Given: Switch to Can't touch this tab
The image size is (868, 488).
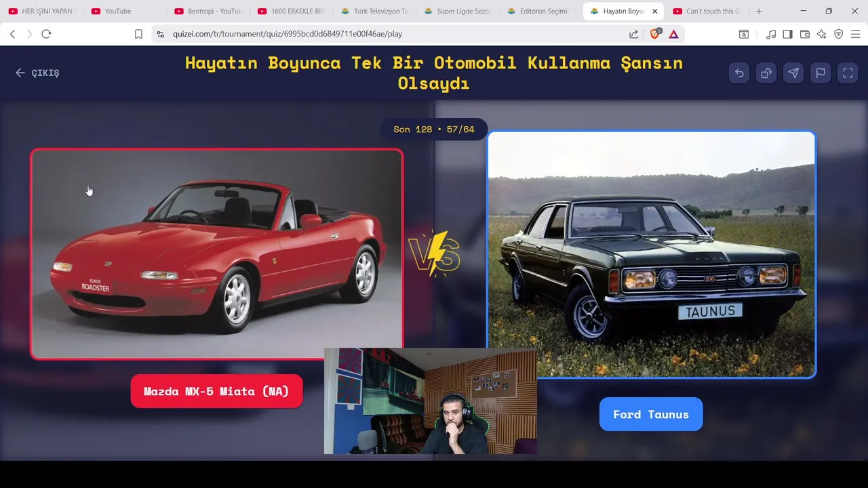Looking at the screenshot, I should (x=707, y=11).
